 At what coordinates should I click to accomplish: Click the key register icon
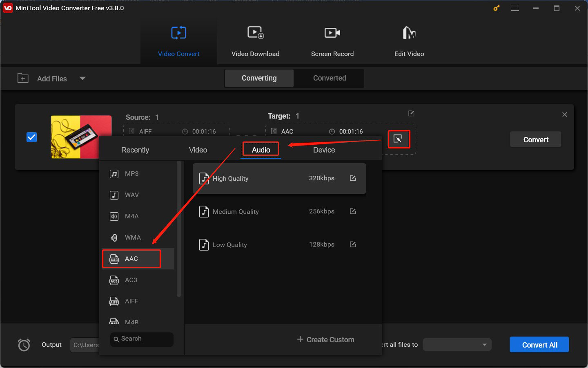tap(497, 8)
